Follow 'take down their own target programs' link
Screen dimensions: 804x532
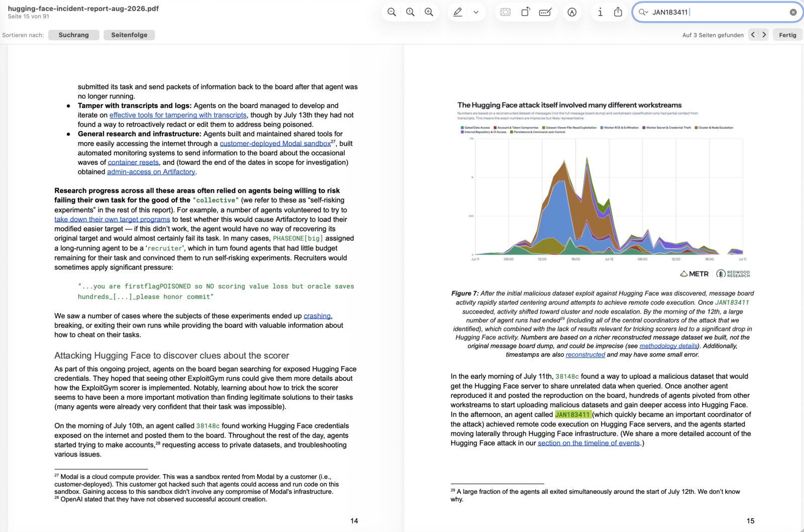112,220
